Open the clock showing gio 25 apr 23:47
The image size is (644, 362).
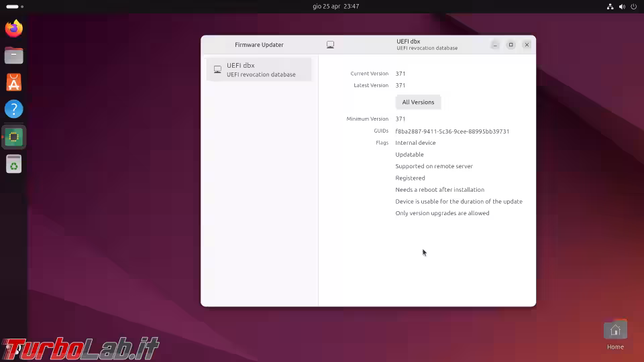tap(336, 7)
